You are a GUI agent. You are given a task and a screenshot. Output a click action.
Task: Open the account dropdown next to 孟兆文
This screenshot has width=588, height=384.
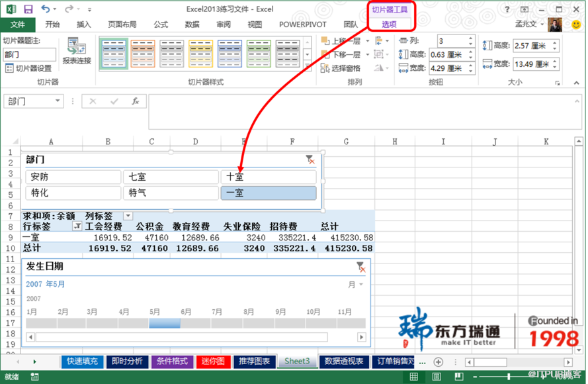click(542, 24)
